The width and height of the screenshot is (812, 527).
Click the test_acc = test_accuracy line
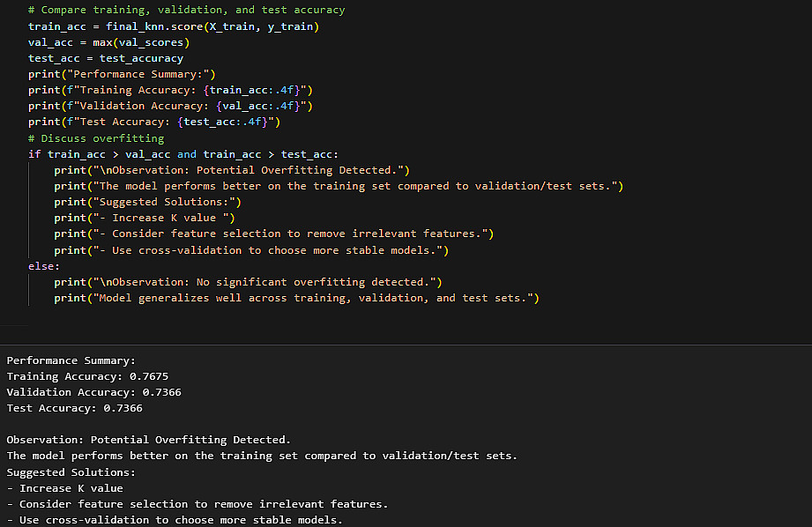[105, 58]
